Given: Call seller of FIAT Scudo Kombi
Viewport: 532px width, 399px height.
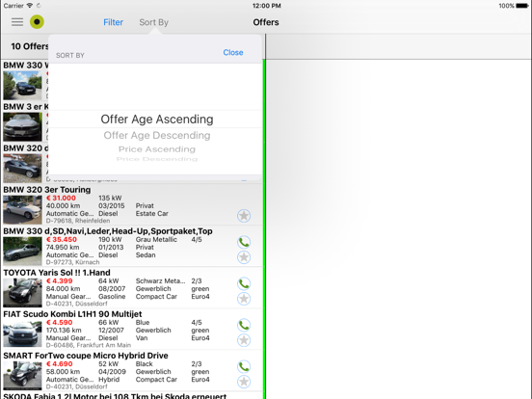Looking at the screenshot, I should click(x=244, y=325).
